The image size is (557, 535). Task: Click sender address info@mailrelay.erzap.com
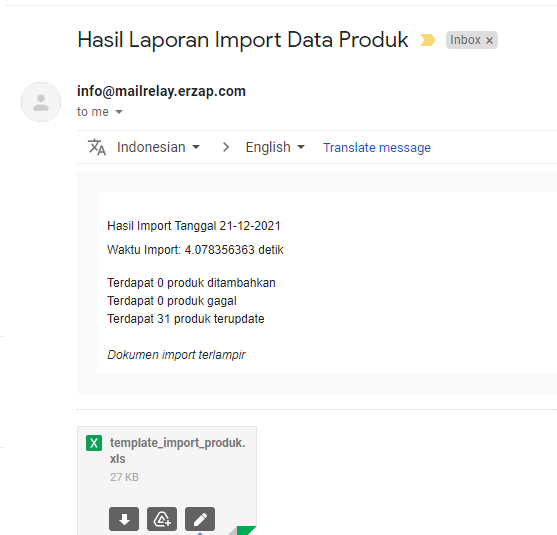coord(161,91)
